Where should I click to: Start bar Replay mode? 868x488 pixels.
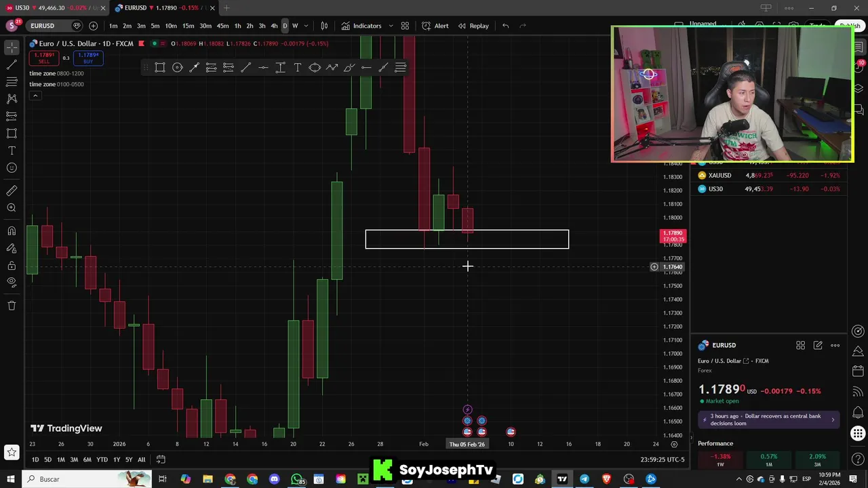[473, 26]
